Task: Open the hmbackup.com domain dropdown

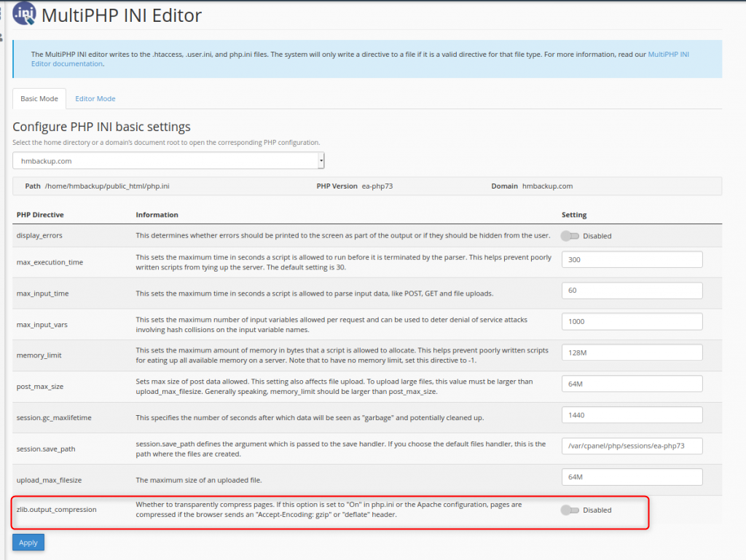Action: point(168,161)
